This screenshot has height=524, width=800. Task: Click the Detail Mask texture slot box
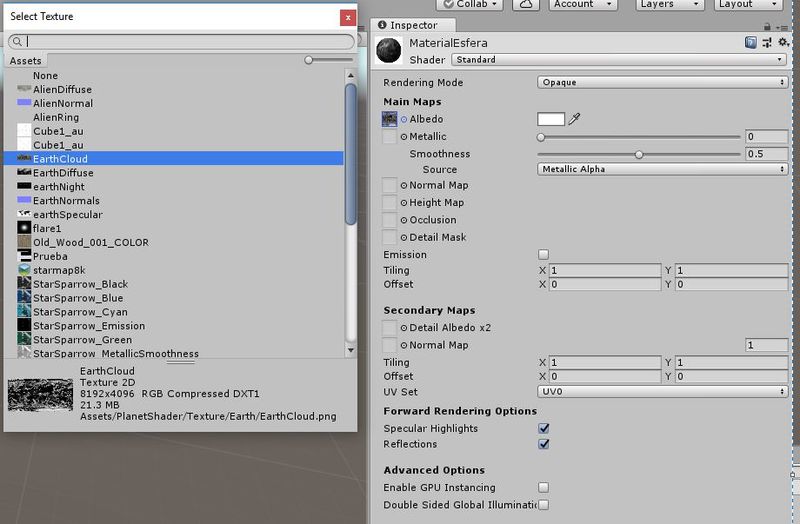tap(389, 237)
